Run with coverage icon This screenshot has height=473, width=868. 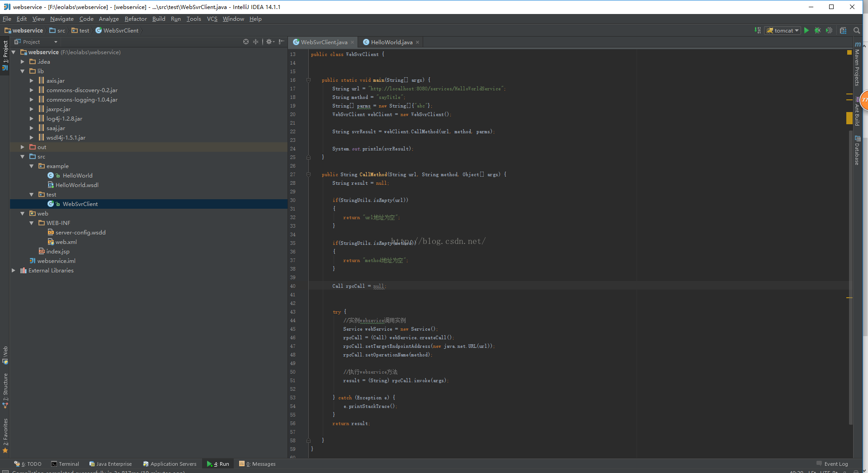pyautogui.click(x=829, y=30)
